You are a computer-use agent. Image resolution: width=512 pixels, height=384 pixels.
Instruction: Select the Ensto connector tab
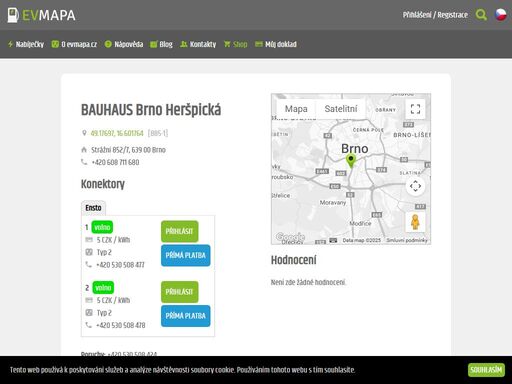click(93, 208)
